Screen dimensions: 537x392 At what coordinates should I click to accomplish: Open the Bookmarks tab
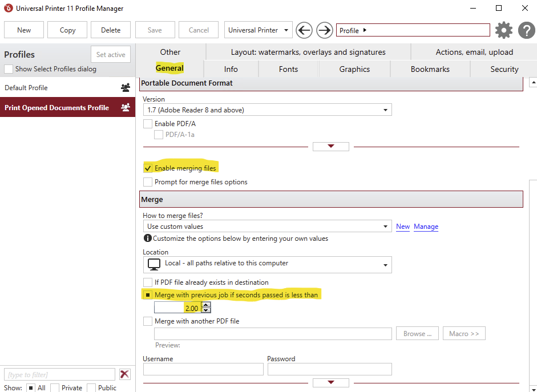430,69
